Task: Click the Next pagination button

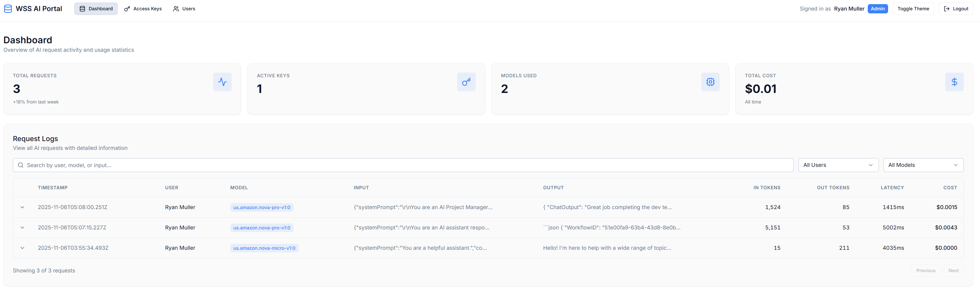Action: coord(954,270)
